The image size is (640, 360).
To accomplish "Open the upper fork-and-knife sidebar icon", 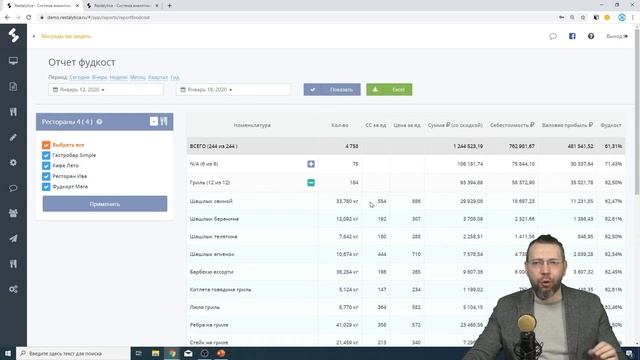I will (x=13, y=112).
